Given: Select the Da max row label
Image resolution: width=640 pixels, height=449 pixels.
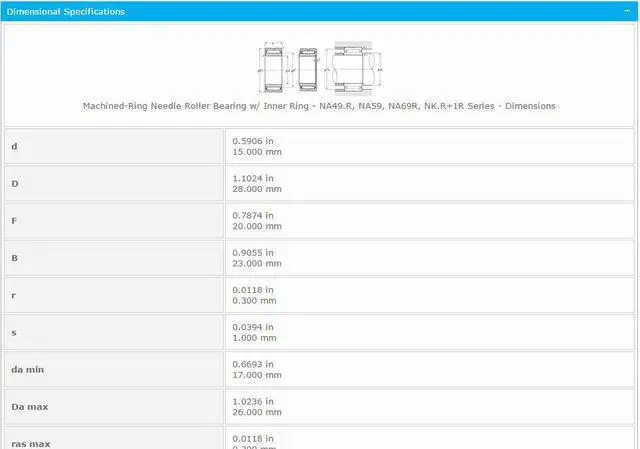Looking at the screenshot, I should click(x=29, y=407).
